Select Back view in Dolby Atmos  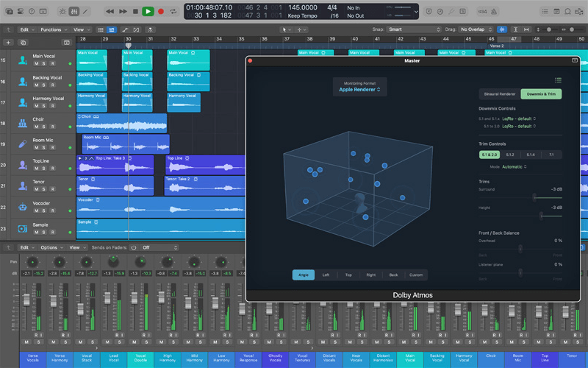(x=393, y=275)
